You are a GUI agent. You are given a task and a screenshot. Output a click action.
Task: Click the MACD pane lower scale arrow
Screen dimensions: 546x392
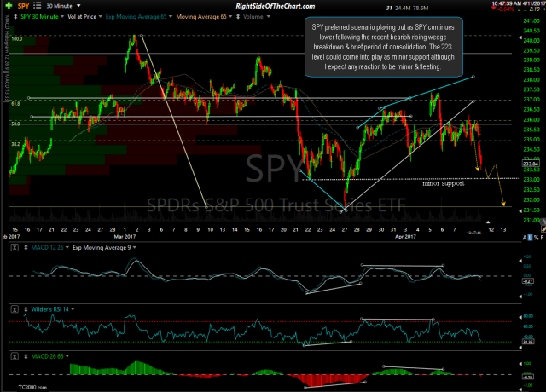[x=520, y=297]
